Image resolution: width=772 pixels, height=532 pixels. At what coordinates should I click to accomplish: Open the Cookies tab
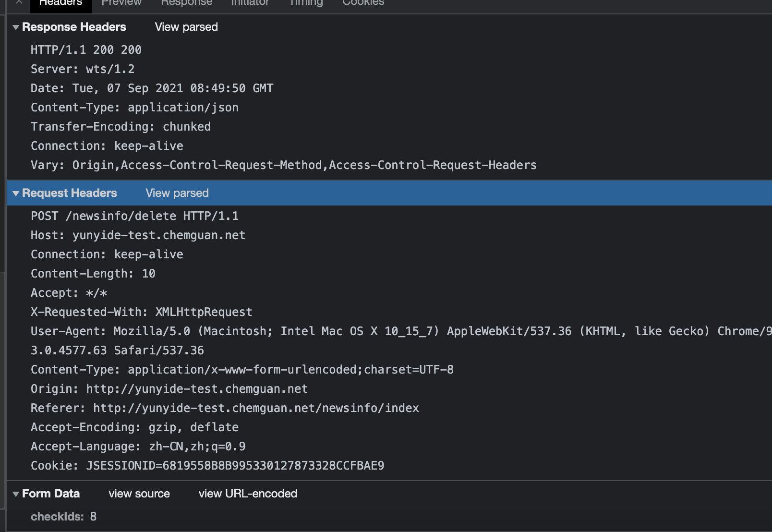click(363, 3)
